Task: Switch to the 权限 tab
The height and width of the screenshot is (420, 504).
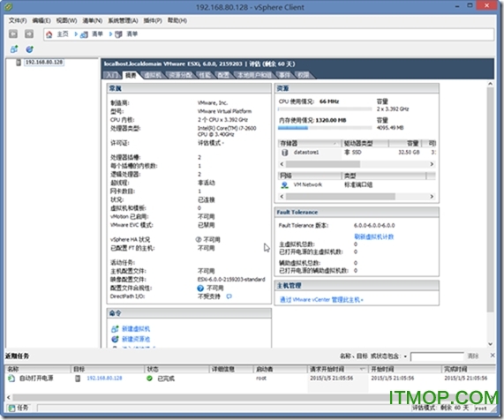Action: point(303,75)
